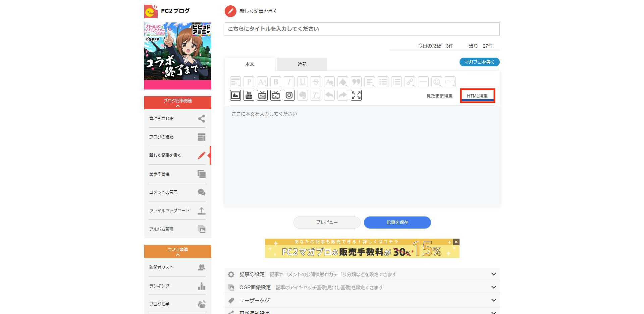Select 新しく記事を書く in the sidebar

pos(177,155)
